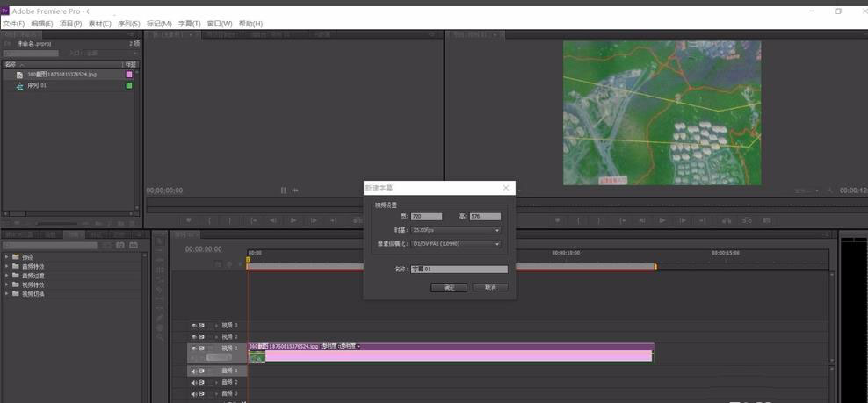Expand the 视频 3 track header

[216, 326]
